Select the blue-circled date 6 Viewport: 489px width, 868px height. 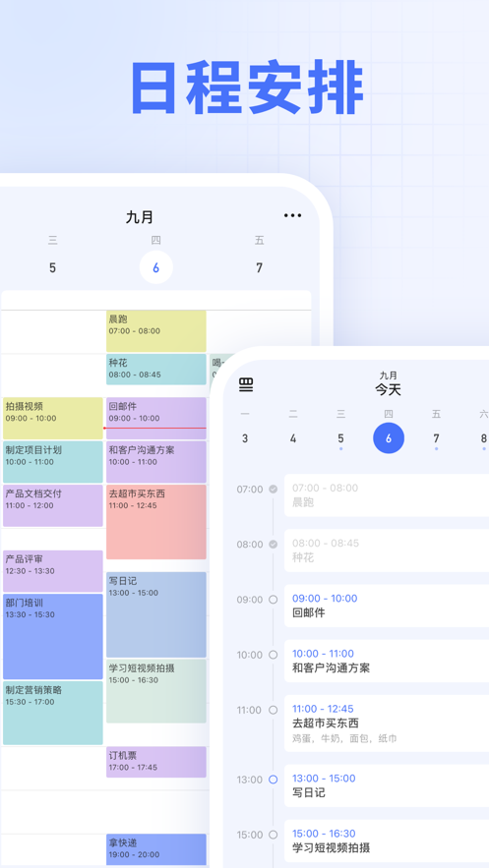click(x=389, y=438)
